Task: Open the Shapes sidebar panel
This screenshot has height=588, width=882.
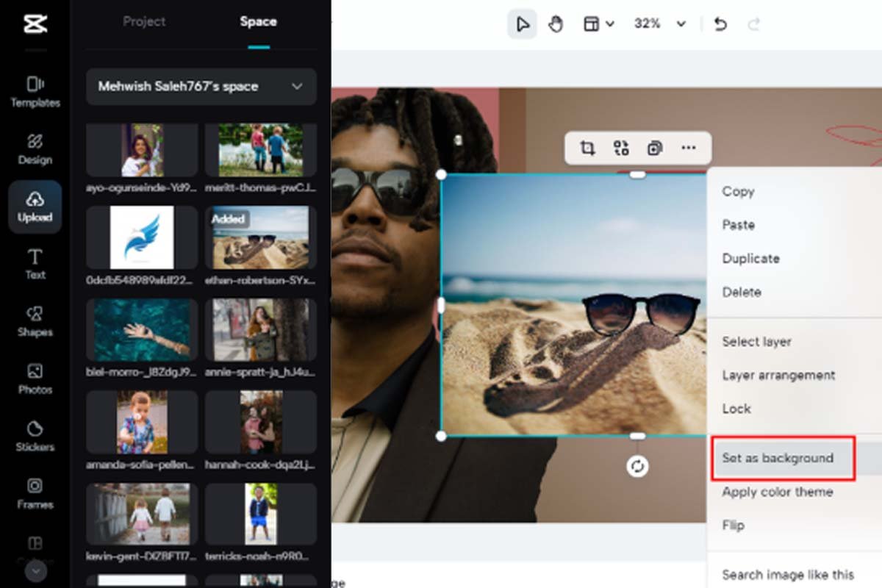Action: pos(35,321)
